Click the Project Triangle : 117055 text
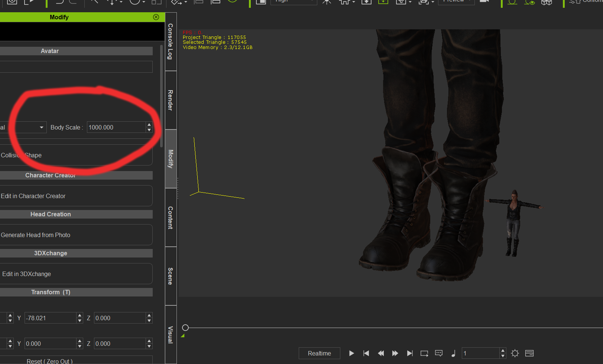This screenshot has height=364, width=603. (x=214, y=37)
